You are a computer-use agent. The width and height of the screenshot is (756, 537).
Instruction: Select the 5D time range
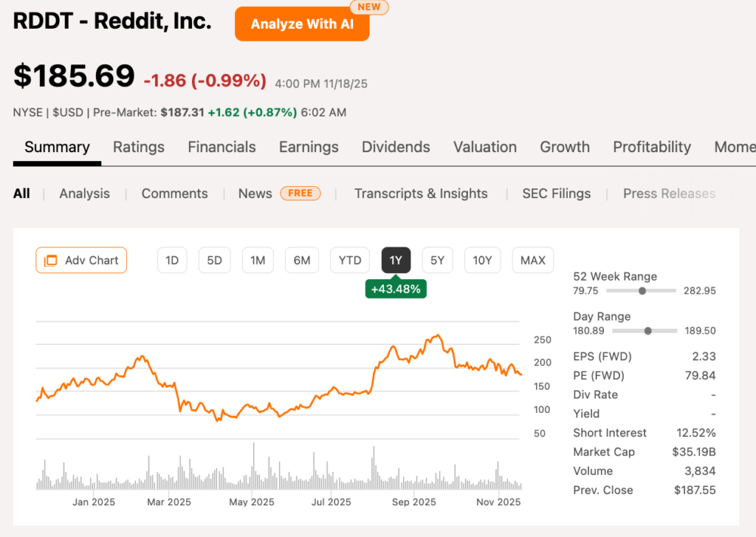click(215, 260)
